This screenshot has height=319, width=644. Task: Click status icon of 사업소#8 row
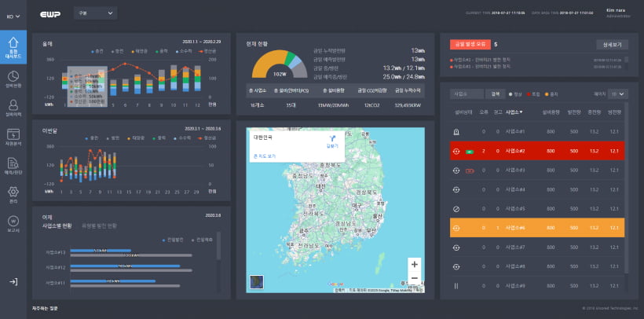click(456, 266)
